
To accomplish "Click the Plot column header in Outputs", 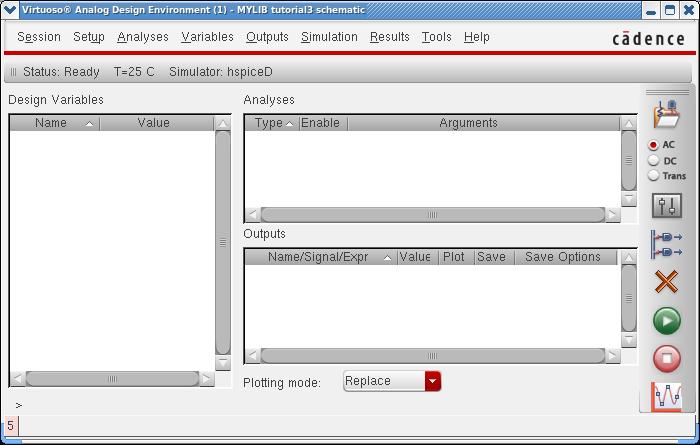I will [456, 257].
